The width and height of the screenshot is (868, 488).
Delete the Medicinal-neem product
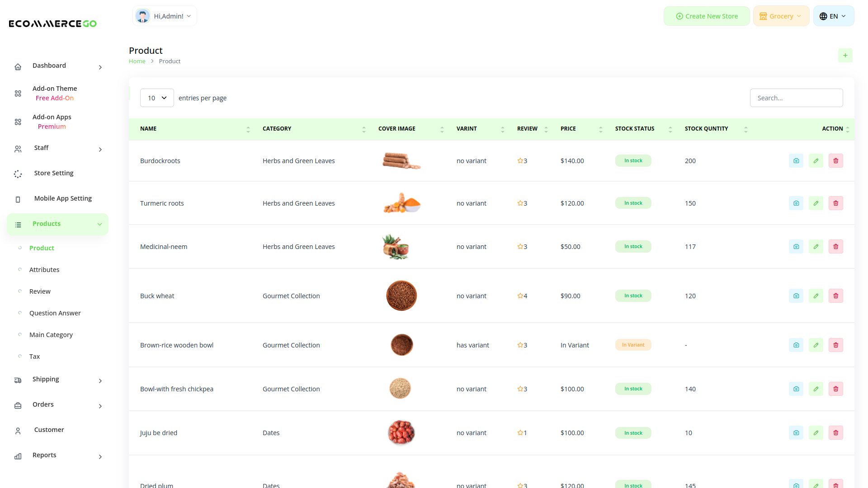(x=835, y=246)
